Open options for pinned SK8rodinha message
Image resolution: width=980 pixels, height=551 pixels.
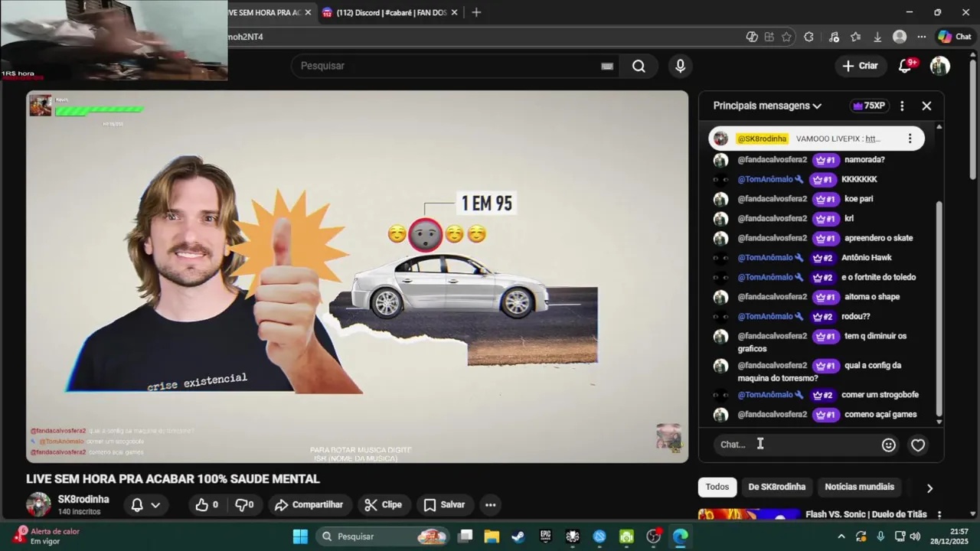click(x=910, y=139)
